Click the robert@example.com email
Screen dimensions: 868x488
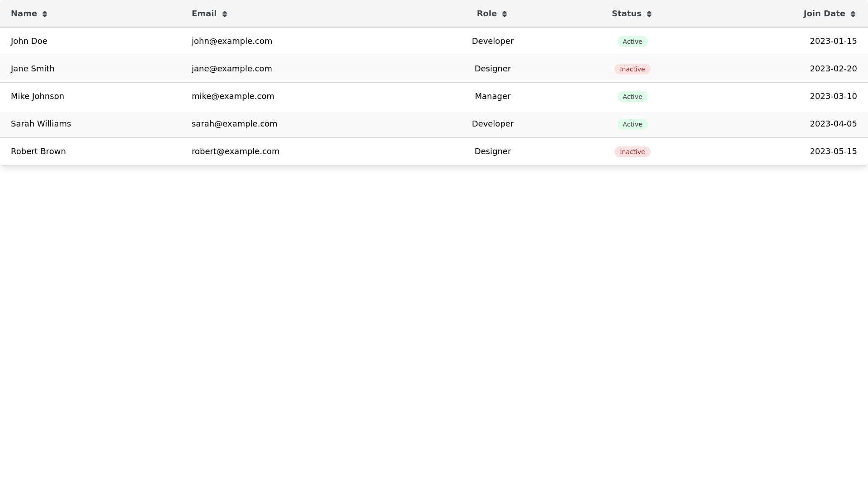[x=236, y=151]
